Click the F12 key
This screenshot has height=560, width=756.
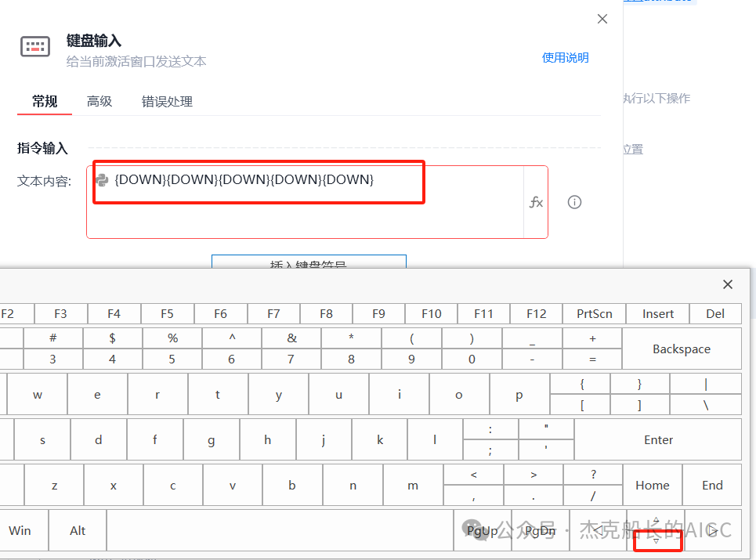click(x=536, y=314)
